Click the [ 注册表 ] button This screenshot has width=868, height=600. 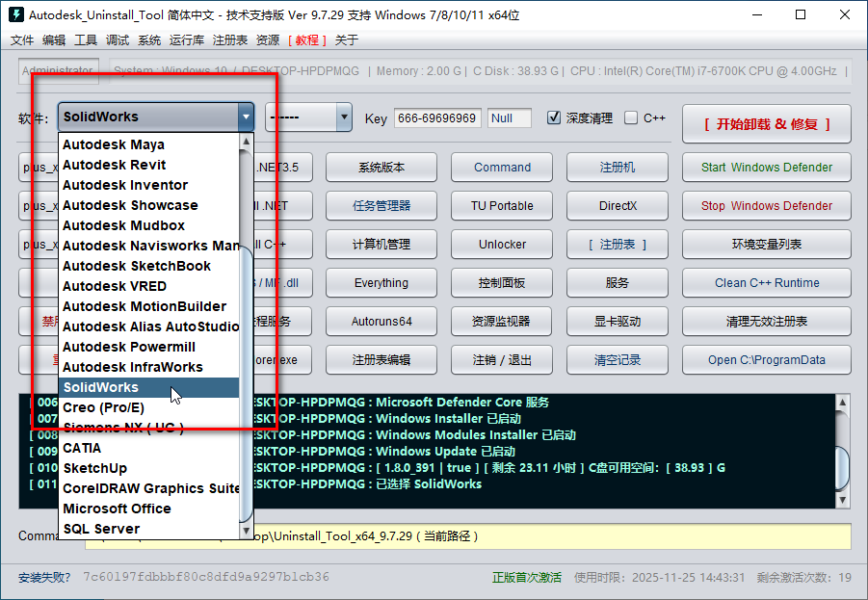click(x=618, y=244)
